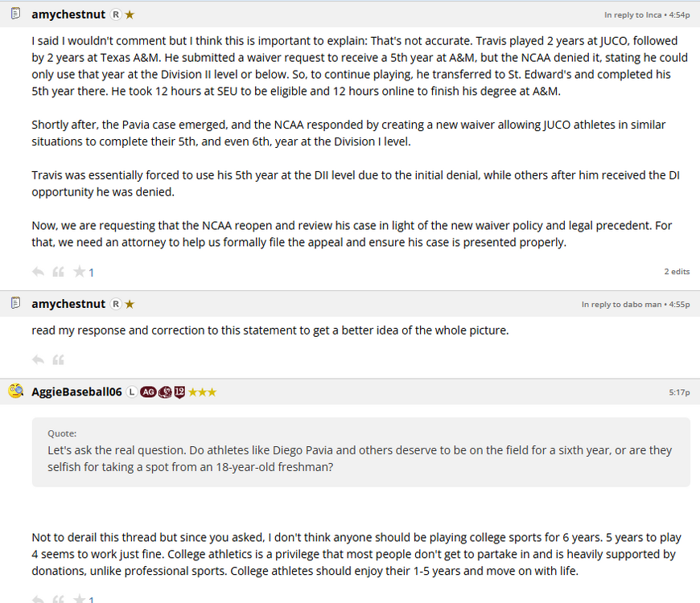Open the '2 edits' history link
Screen dimensions: 700x603
point(677,272)
